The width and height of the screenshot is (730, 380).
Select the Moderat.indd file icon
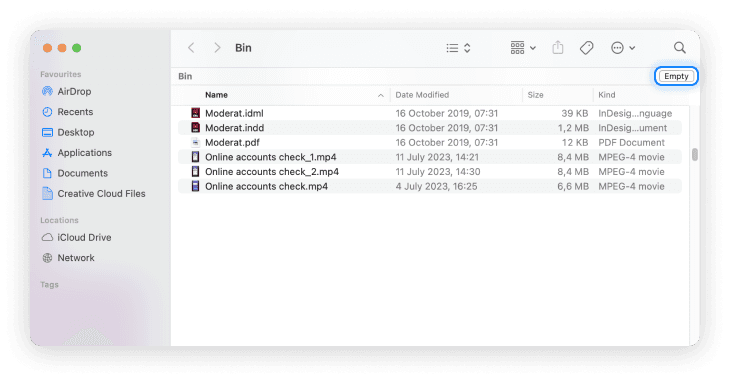click(196, 128)
